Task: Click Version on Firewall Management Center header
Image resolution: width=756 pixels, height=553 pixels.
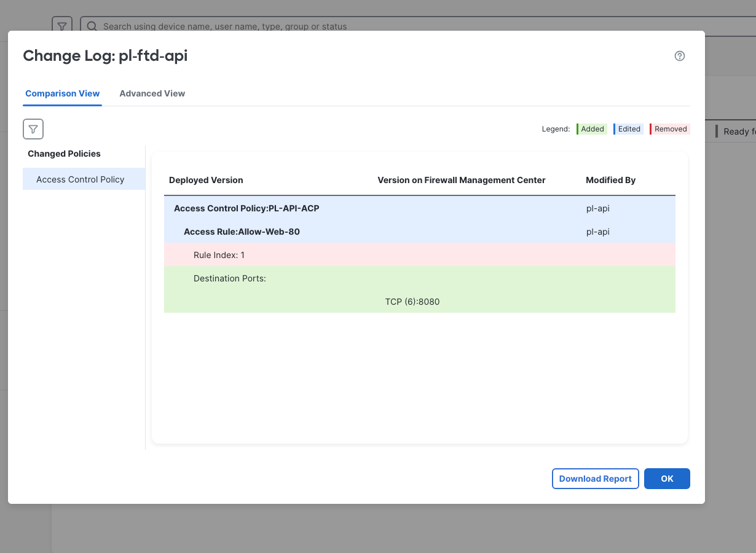Action: tap(462, 180)
